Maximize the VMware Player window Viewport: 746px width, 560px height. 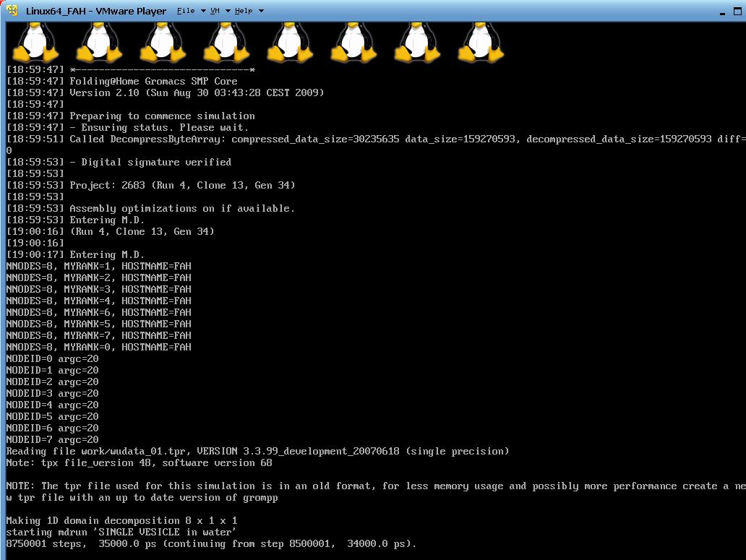click(x=737, y=11)
